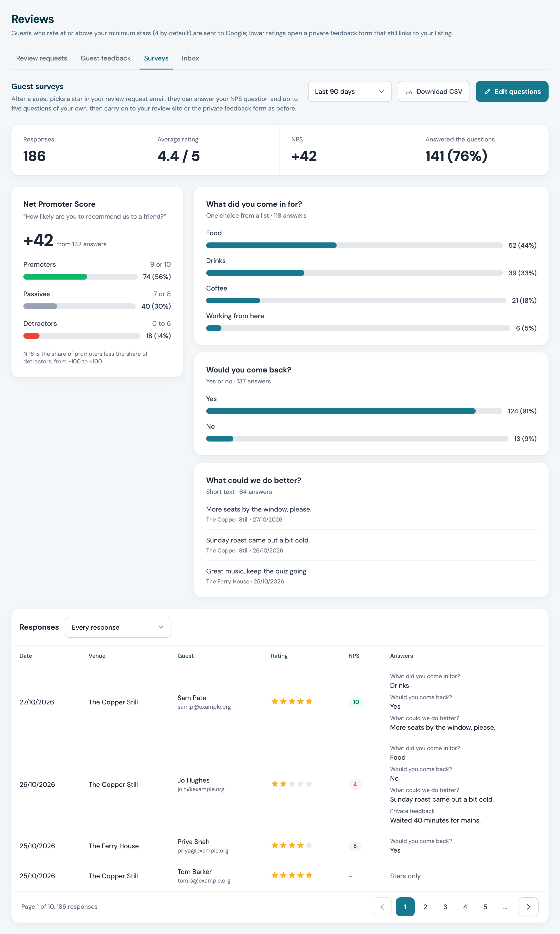Open the Last 90 days date range dropdown
The image size is (560, 934).
tap(350, 91)
